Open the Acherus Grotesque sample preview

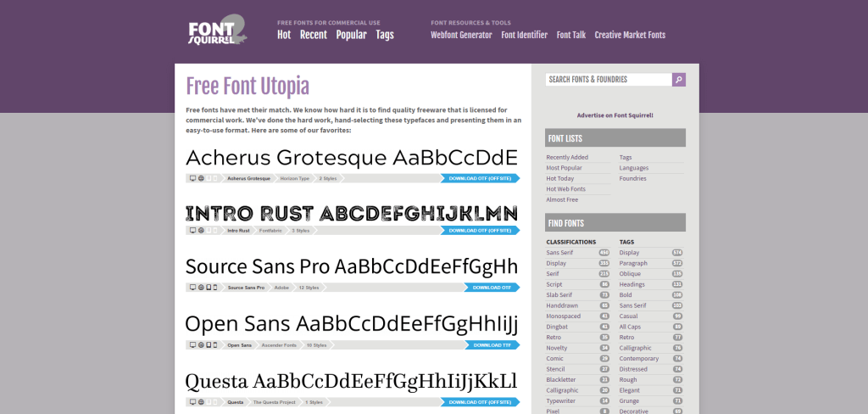pos(352,158)
